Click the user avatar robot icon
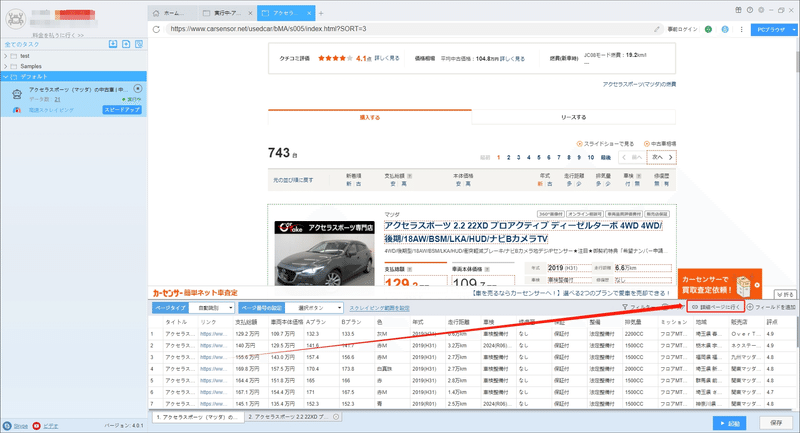This screenshot has height=433, width=800. 15,19
